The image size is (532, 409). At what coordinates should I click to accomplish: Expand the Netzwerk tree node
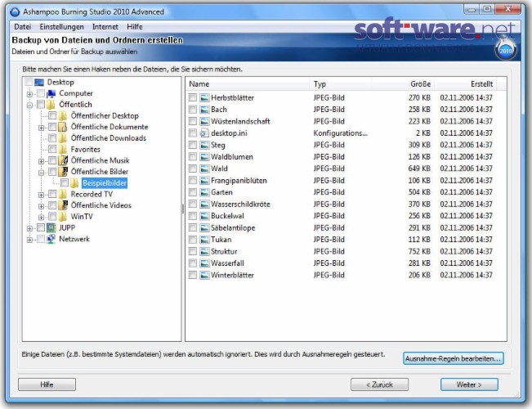click(29, 240)
